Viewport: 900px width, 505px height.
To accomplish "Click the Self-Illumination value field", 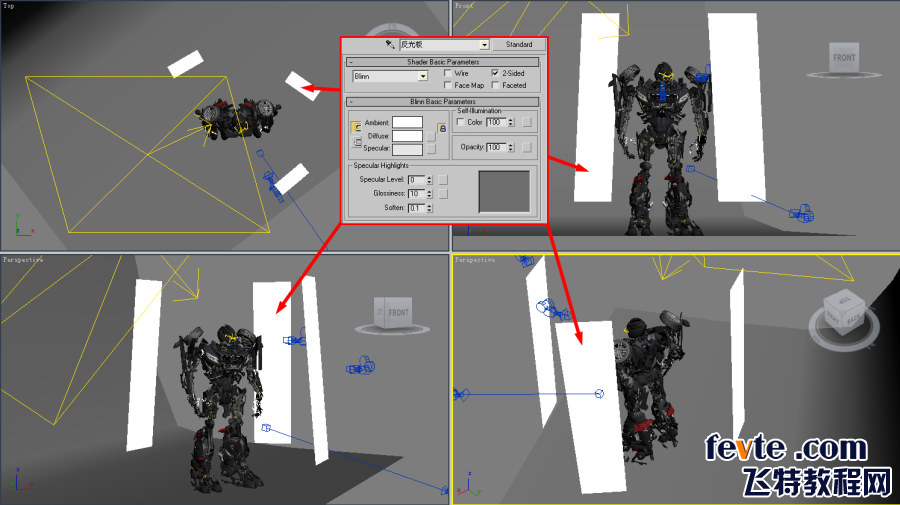I will (x=496, y=122).
